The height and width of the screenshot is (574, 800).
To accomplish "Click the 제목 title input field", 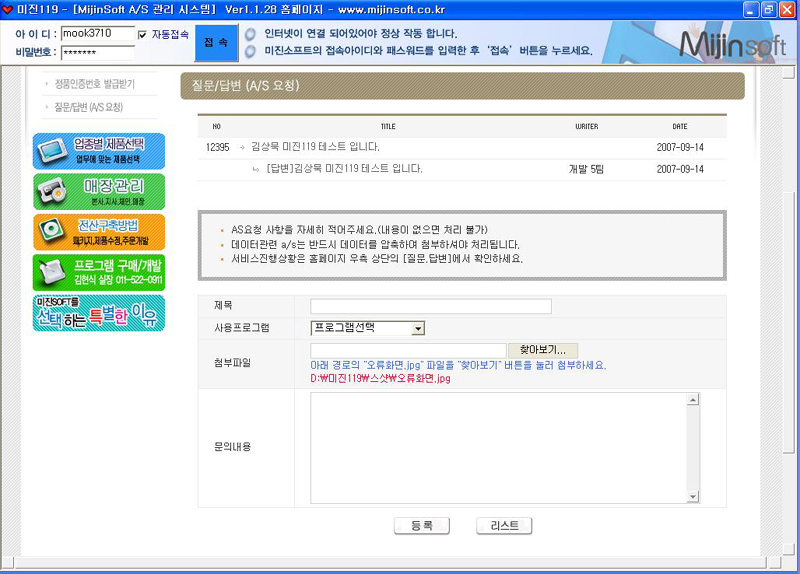I will click(431, 306).
